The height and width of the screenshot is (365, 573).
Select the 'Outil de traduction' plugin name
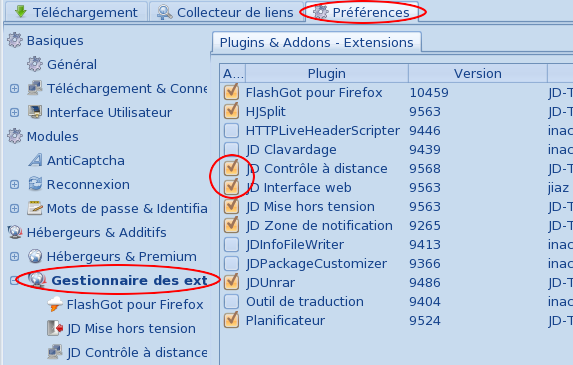[305, 301]
